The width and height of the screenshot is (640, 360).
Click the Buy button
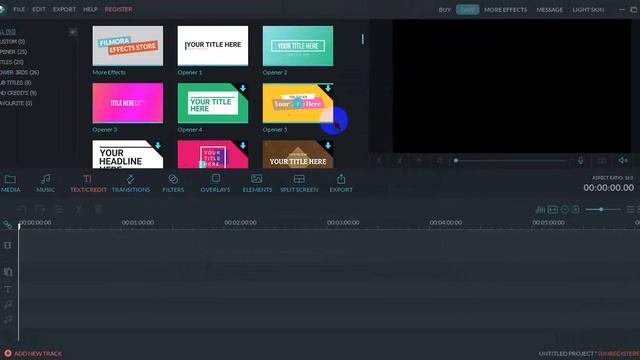click(x=444, y=9)
